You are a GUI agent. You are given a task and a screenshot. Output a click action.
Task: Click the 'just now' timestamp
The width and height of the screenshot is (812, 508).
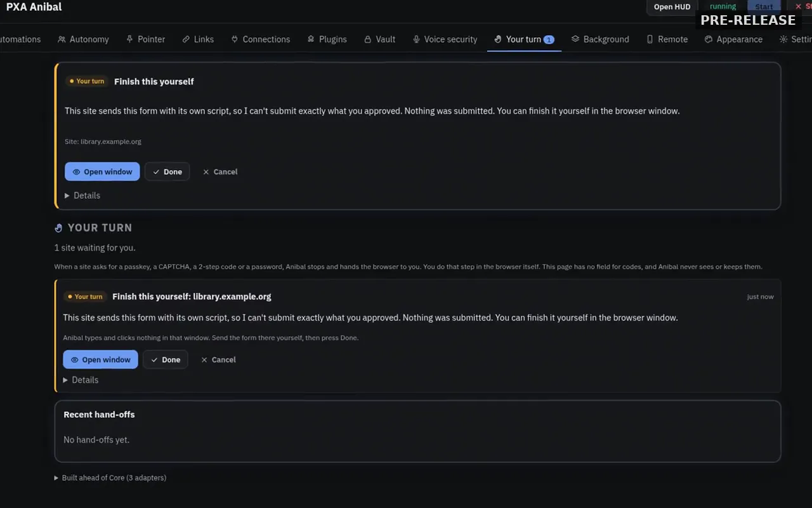point(760,297)
